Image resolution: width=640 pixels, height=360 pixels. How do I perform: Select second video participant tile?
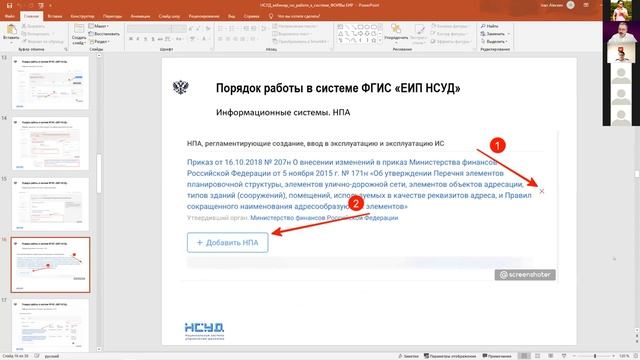(621, 32)
